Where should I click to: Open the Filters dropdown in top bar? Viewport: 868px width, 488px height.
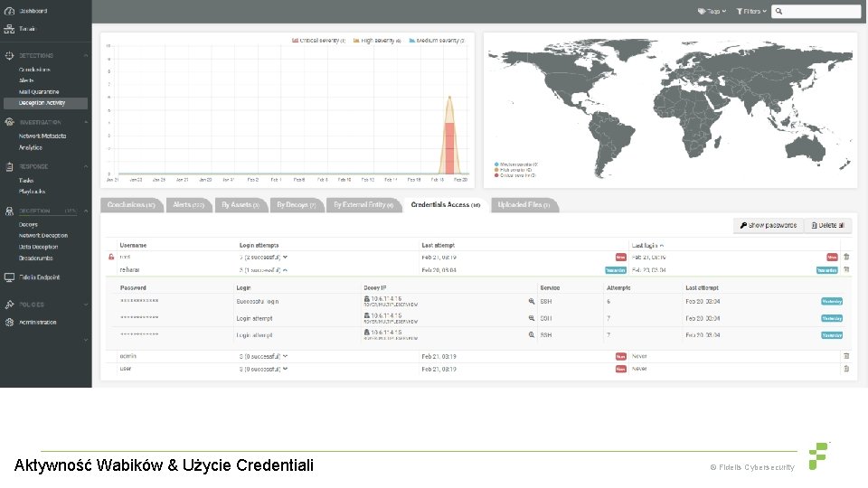pyautogui.click(x=751, y=11)
